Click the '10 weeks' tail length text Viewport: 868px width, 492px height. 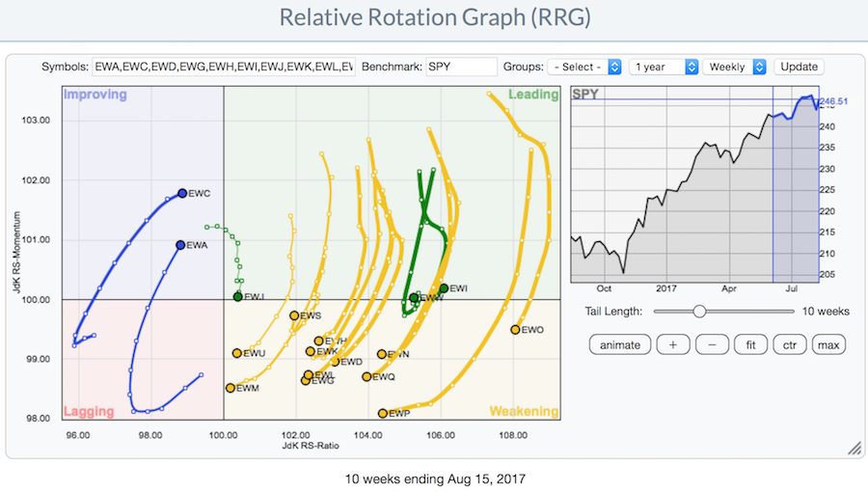coord(826,311)
